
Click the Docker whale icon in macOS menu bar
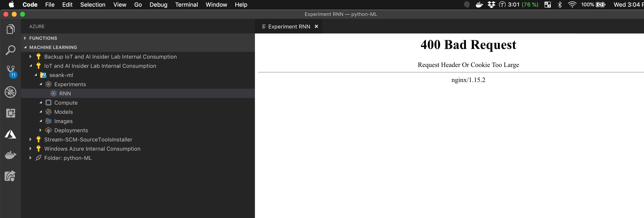pyautogui.click(x=479, y=5)
